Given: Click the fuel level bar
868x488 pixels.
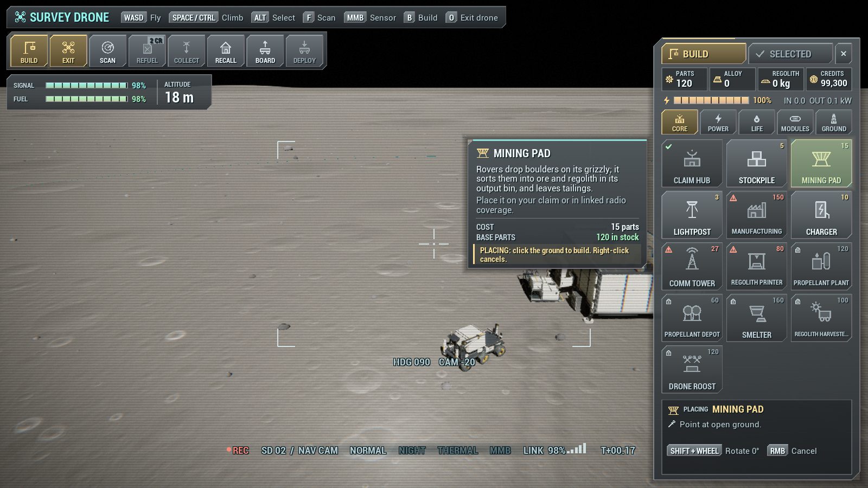Looking at the screenshot, I should pyautogui.click(x=87, y=99).
